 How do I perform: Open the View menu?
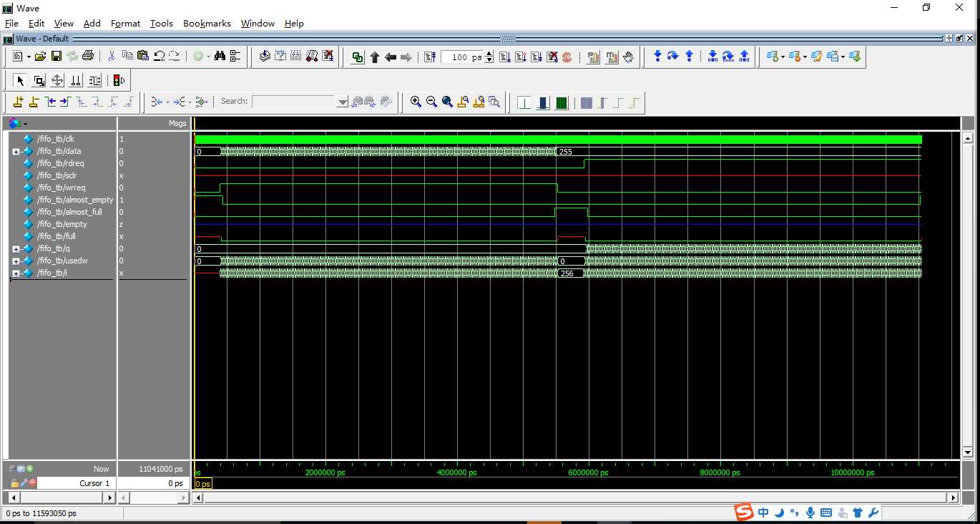click(64, 23)
